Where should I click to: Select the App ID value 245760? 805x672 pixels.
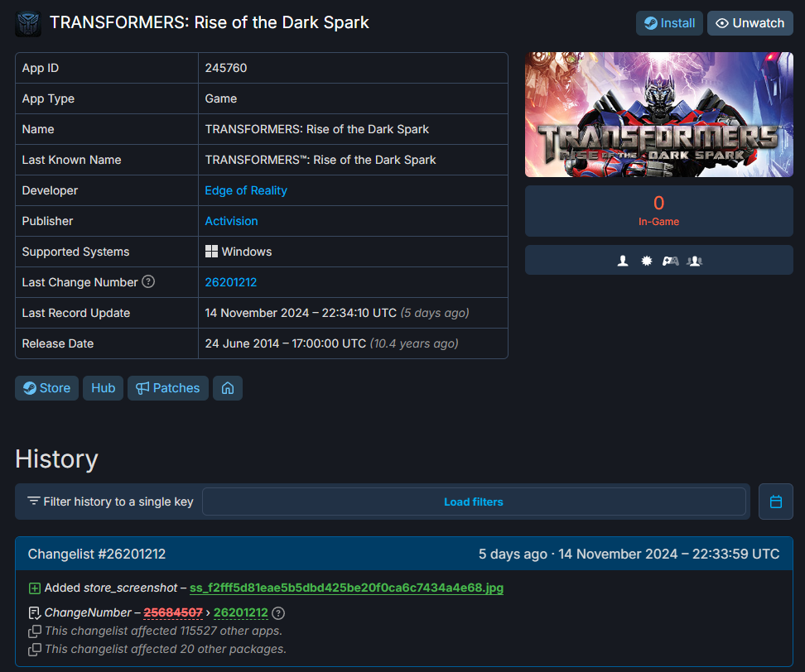pyautogui.click(x=226, y=68)
